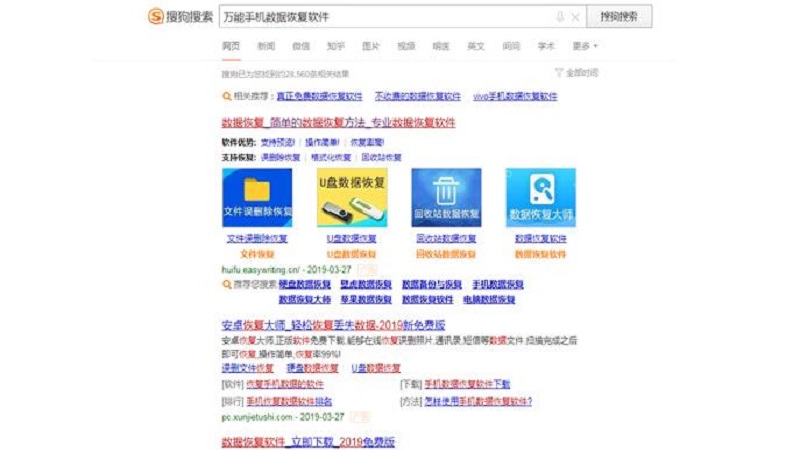Click into the search query input field

click(x=380, y=17)
